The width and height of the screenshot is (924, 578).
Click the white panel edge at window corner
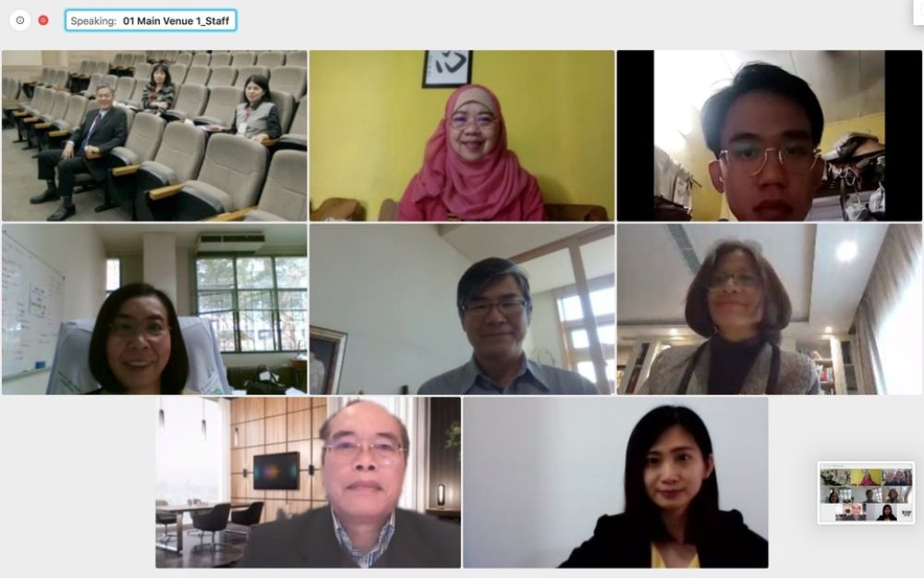918,12
